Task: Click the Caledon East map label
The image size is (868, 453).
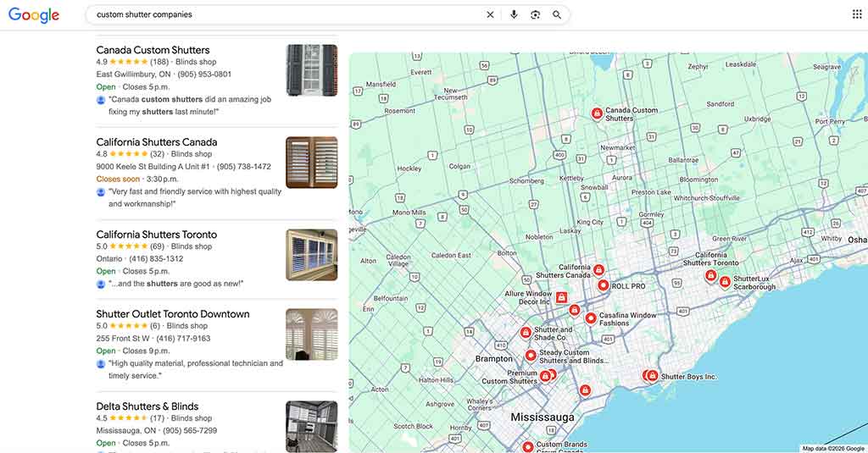Action: 451,256
